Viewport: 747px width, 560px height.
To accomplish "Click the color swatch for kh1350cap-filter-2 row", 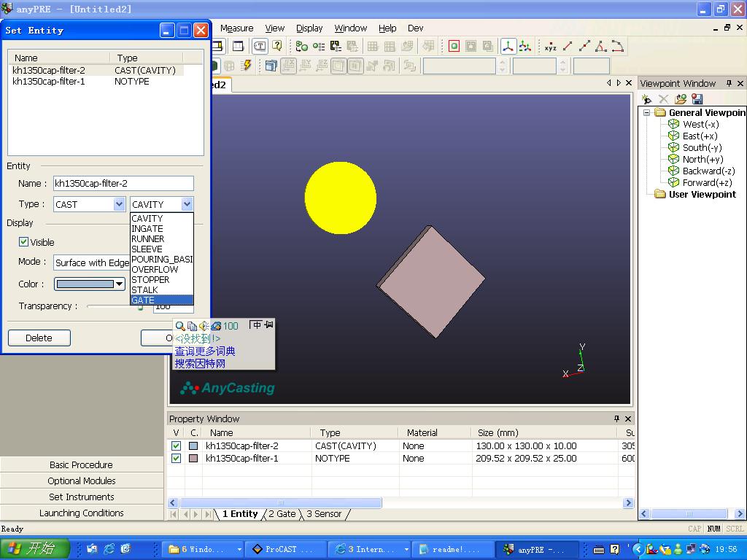I will (193, 446).
